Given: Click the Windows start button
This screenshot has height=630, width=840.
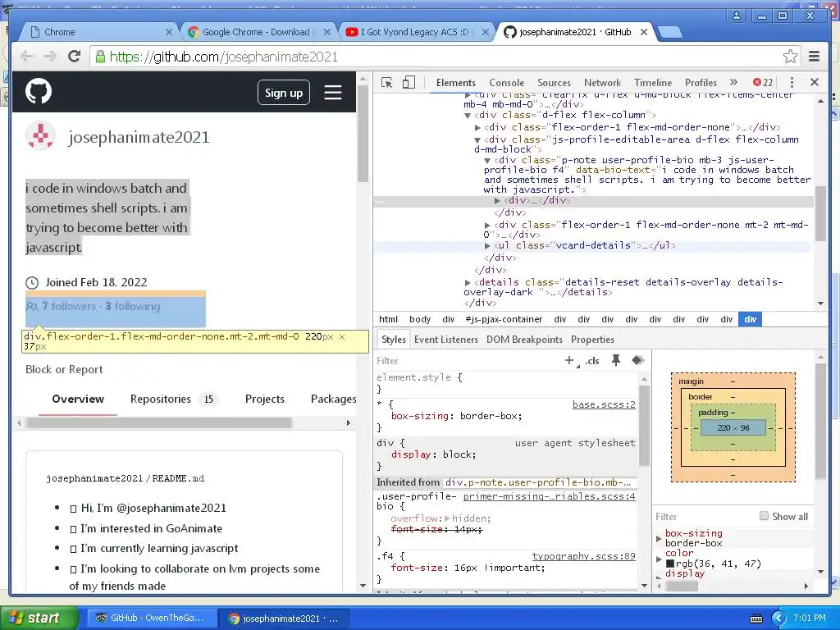Looking at the screenshot, I should tap(39, 618).
